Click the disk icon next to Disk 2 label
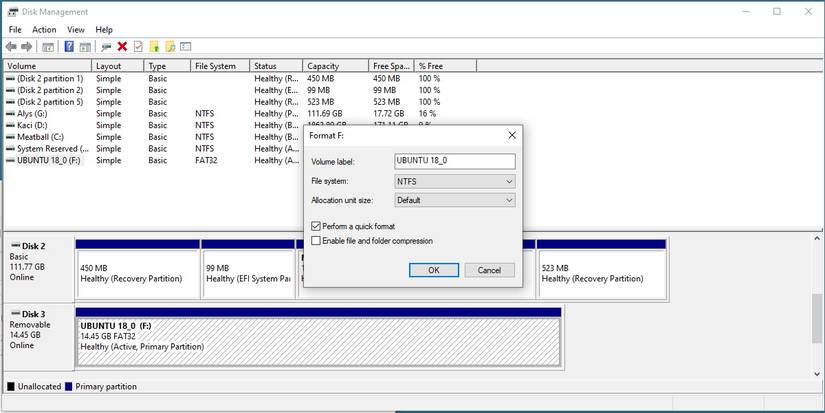825x413 pixels. pos(15,246)
